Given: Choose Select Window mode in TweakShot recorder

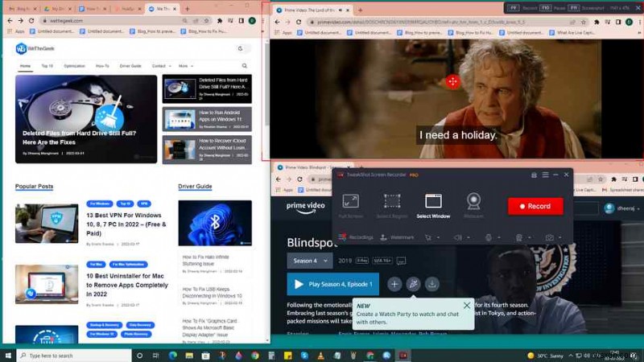Looking at the screenshot, I should click(x=433, y=206).
